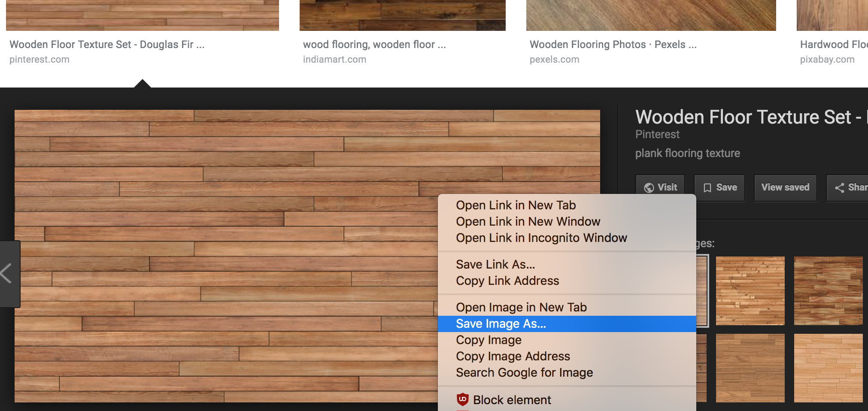
Task: Open dark indiamart wood flooring thumbnail
Action: pyautogui.click(x=403, y=15)
